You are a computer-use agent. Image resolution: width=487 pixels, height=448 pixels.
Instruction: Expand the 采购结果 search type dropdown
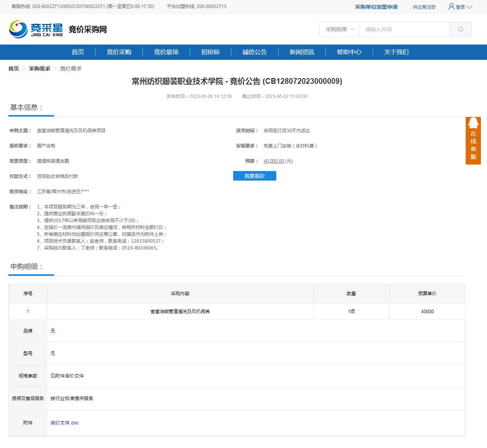[340, 29]
